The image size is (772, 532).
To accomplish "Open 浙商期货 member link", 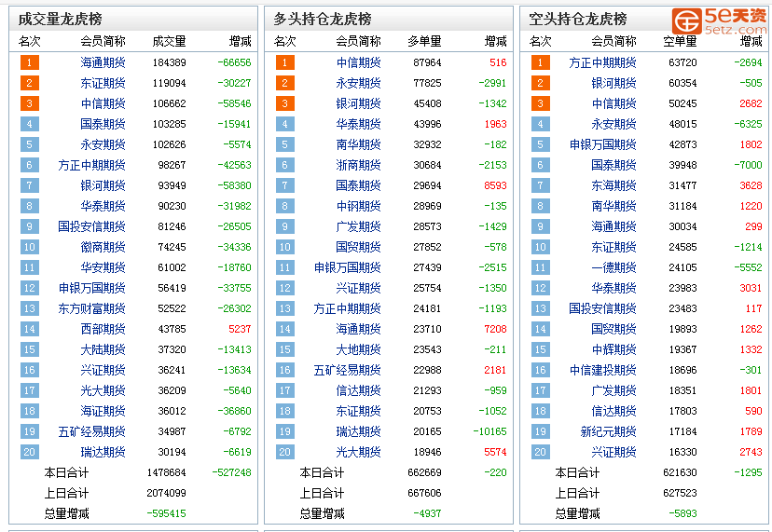I will (x=358, y=165).
